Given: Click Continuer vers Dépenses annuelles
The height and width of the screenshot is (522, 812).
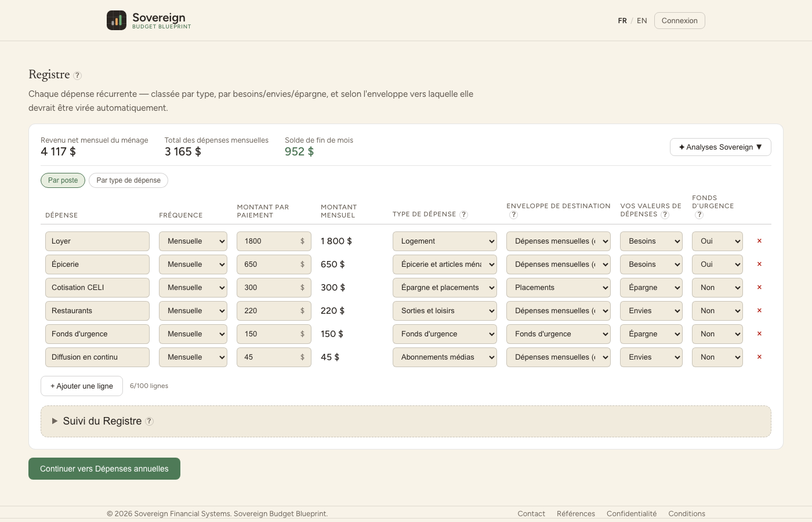Looking at the screenshot, I should pyautogui.click(x=104, y=469).
